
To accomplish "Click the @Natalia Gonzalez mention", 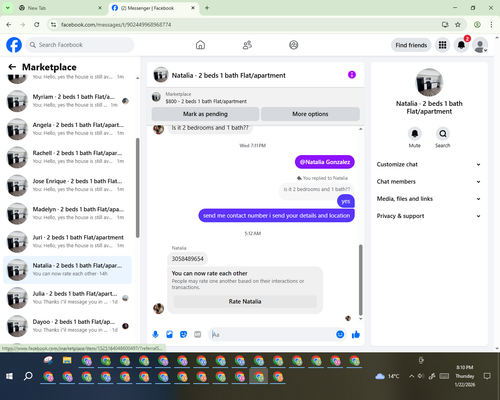I will tap(325, 162).
